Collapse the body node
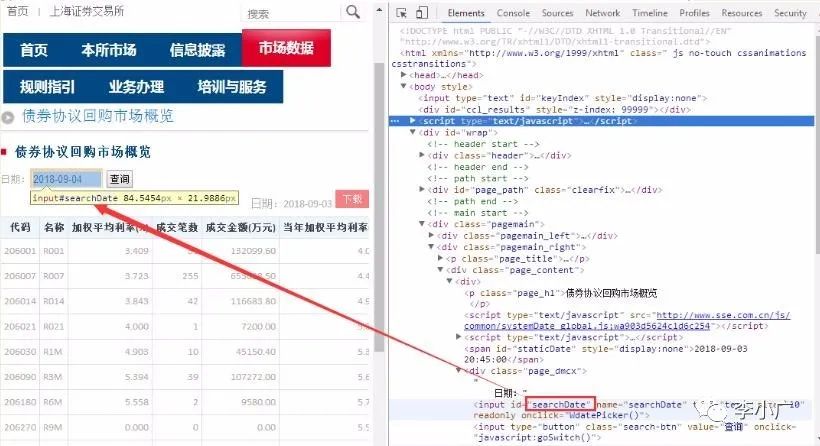The image size is (820, 446). point(404,86)
